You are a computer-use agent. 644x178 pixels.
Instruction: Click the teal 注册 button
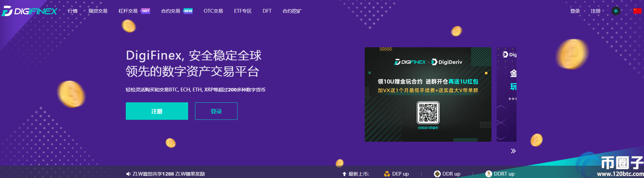[157, 111]
